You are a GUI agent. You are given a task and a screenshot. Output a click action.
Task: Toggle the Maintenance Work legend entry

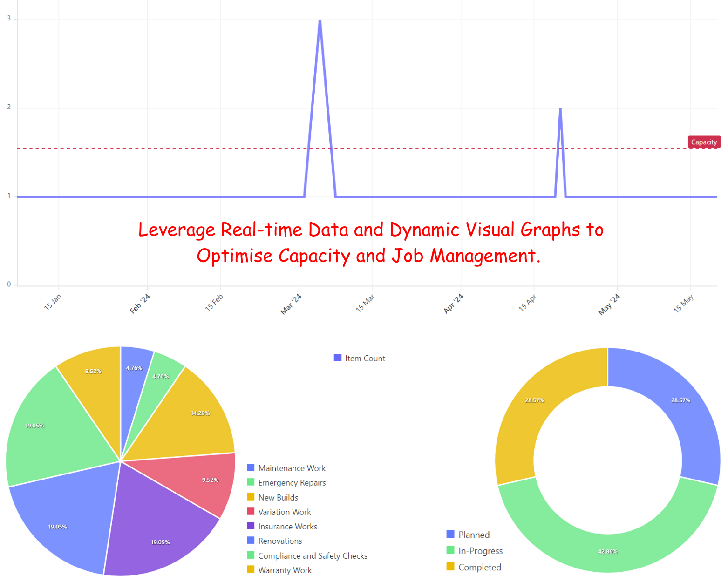(x=292, y=468)
